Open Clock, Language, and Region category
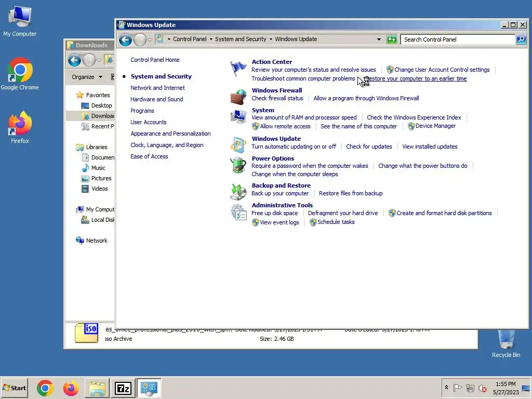The height and width of the screenshot is (399, 532). 167,145
